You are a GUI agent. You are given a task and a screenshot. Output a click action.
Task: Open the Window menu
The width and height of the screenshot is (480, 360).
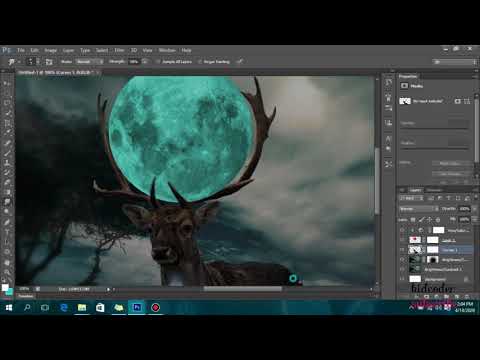[167, 50]
